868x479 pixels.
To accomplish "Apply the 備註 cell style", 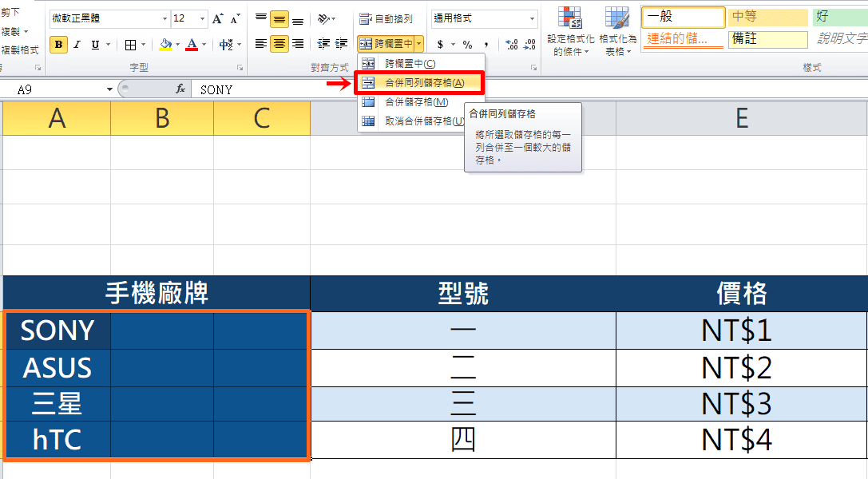I will (768, 39).
